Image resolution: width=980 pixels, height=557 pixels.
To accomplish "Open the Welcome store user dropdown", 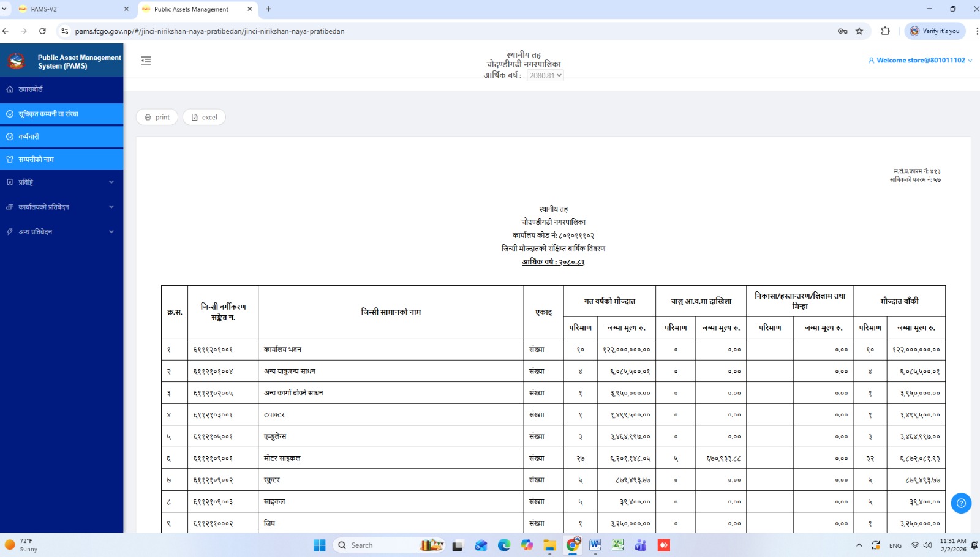I will pos(920,61).
